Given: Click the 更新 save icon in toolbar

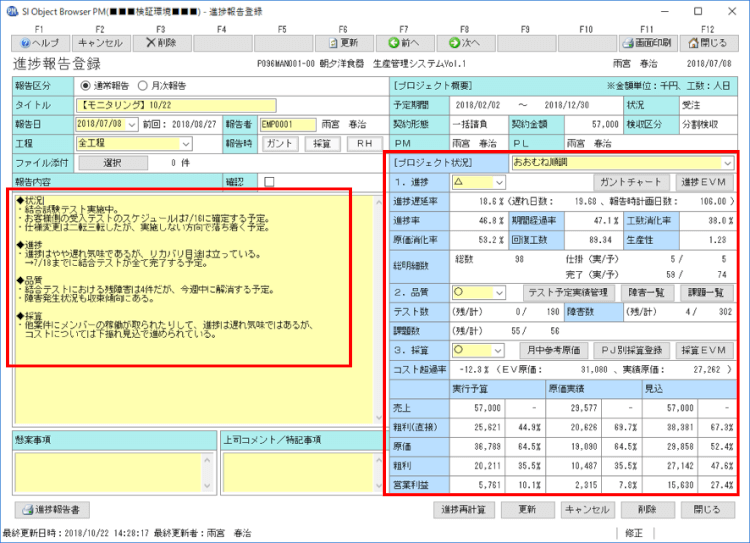Looking at the screenshot, I should pyautogui.click(x=343, y=43).
